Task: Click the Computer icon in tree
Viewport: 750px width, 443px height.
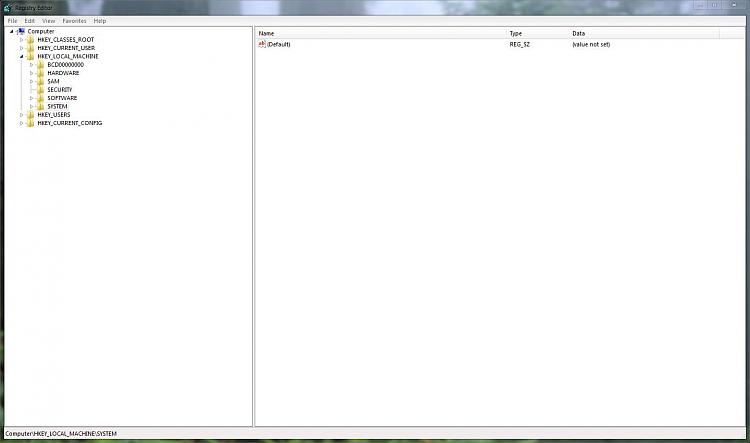Action: click(x=21, y=31)
